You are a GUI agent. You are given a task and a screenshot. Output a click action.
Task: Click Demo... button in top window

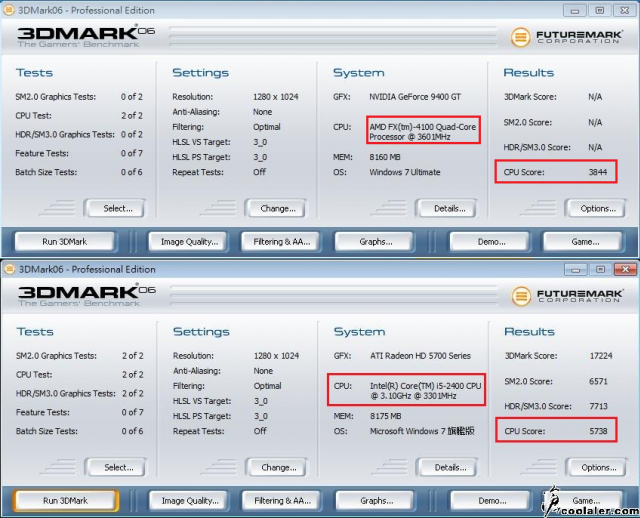(x=490, y=241)
